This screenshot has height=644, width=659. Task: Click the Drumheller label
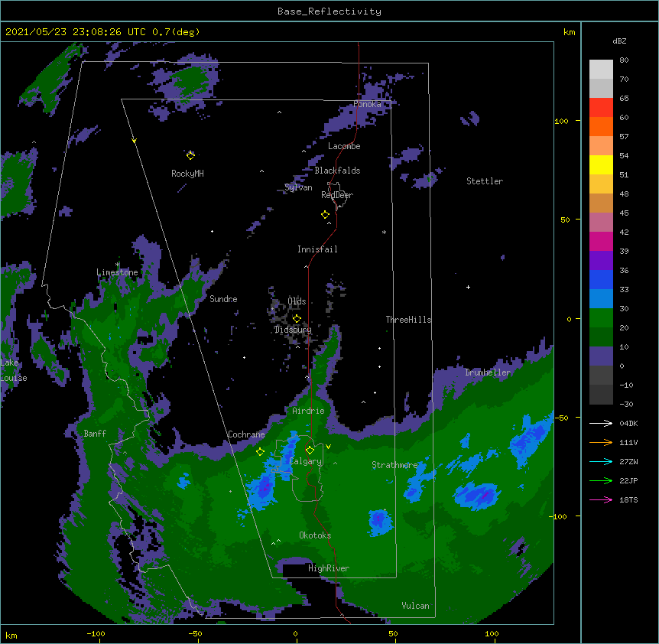488,372
